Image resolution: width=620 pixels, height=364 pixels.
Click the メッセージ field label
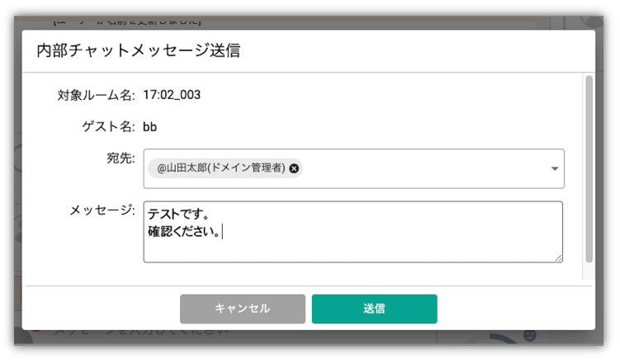click(x=102, y=210)
